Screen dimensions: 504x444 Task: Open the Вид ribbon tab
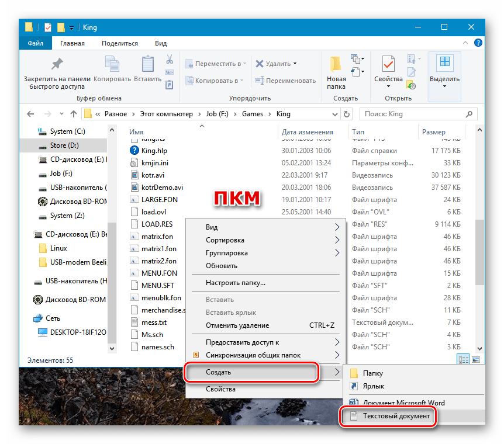161,43
